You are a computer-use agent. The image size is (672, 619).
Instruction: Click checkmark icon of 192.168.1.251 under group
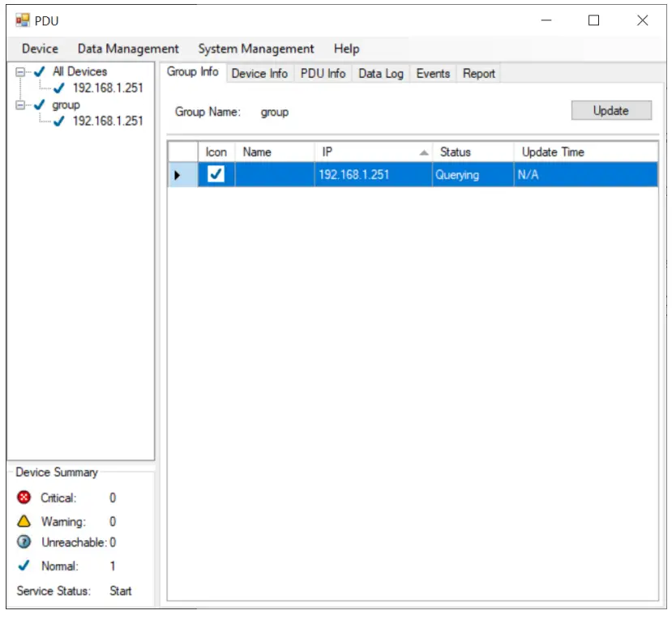(x=59, y=121)
